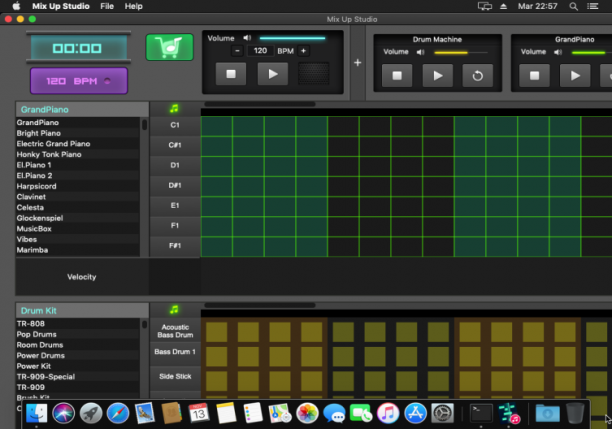This screenshot has width=612, height=429.
Task: Select the Power Drums kit
Action: point(77,355)
